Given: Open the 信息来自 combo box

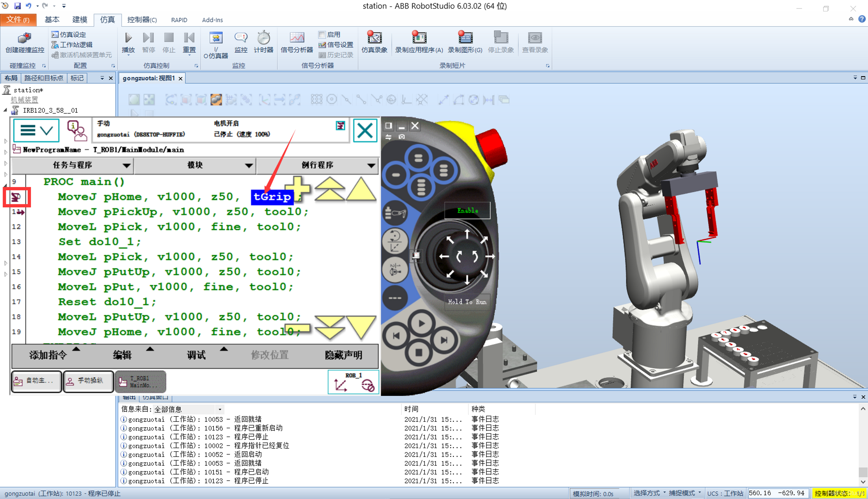Looking at the screenshot, I should [x=188, y=409].
